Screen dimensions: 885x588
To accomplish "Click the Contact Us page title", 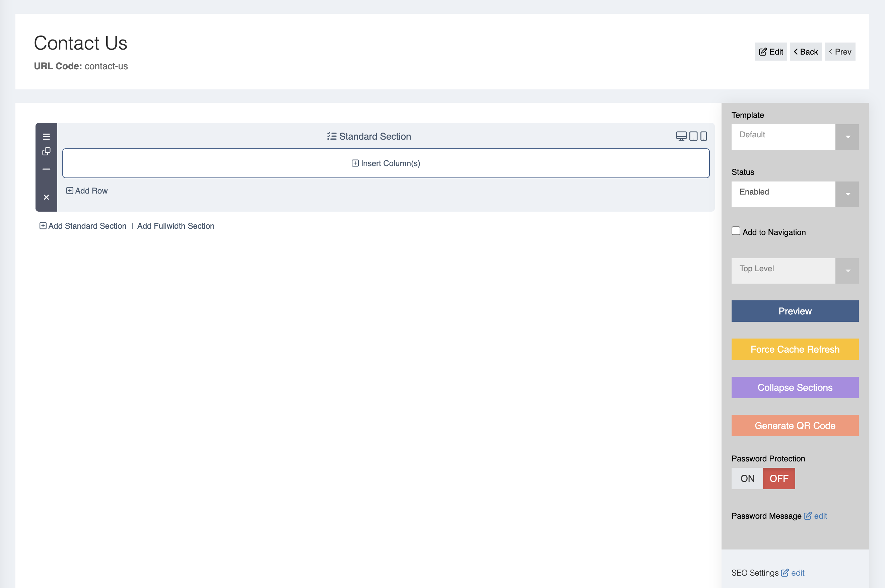I will click(81, 43).
